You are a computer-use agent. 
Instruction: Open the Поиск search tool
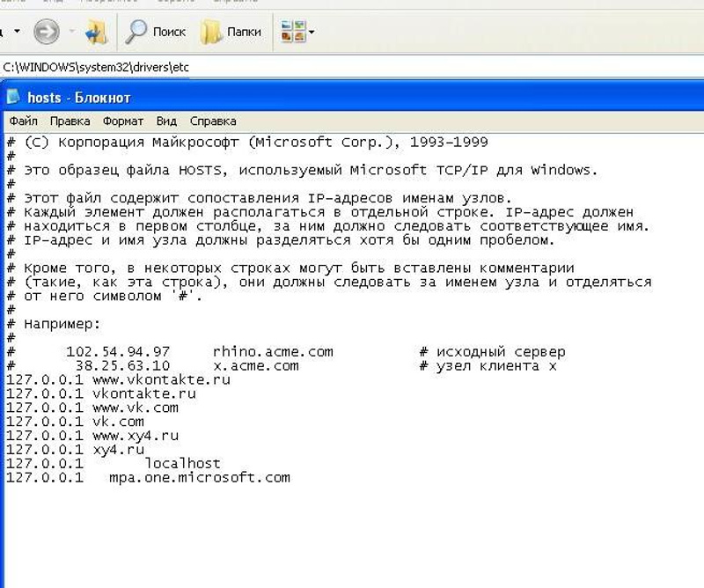pyautogui.click(x=155, y=32)
